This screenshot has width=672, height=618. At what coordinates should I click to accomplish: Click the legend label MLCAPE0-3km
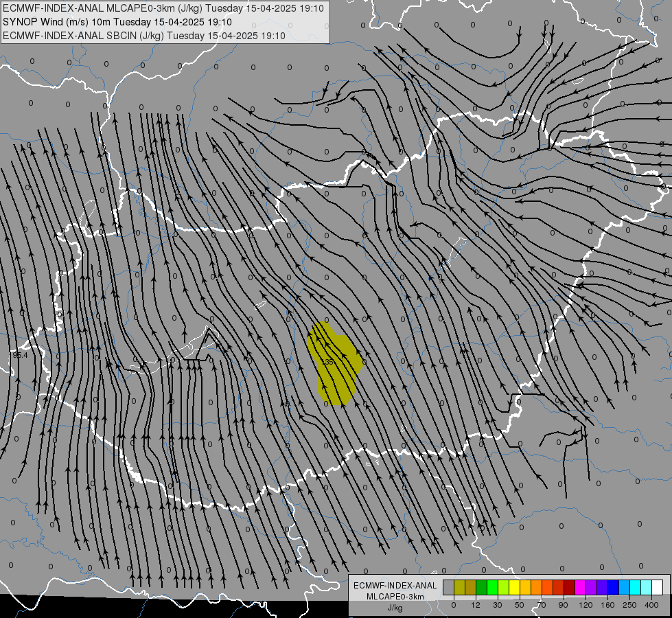tap(395, 597)
